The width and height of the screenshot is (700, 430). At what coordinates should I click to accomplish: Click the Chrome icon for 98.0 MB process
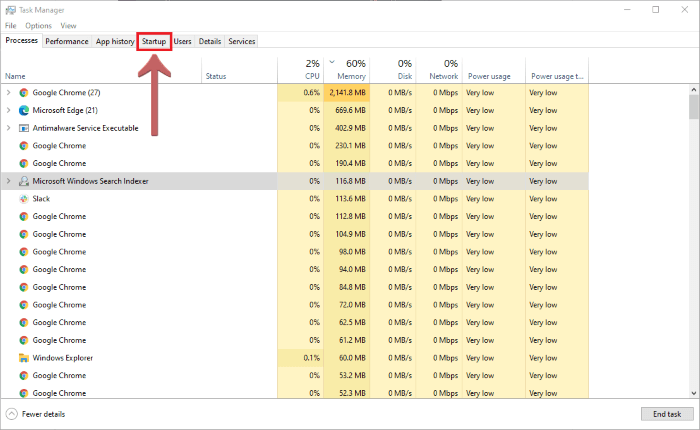(24, 252)
